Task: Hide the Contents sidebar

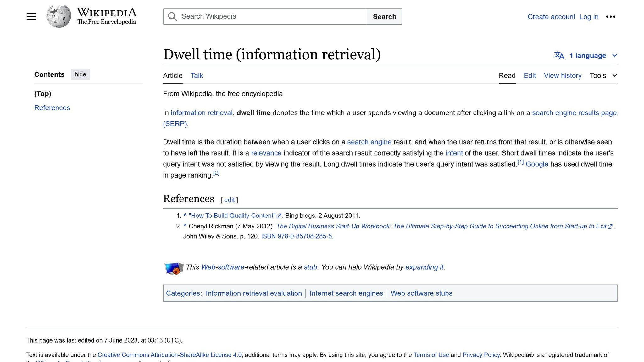Action: click(80, 74)
